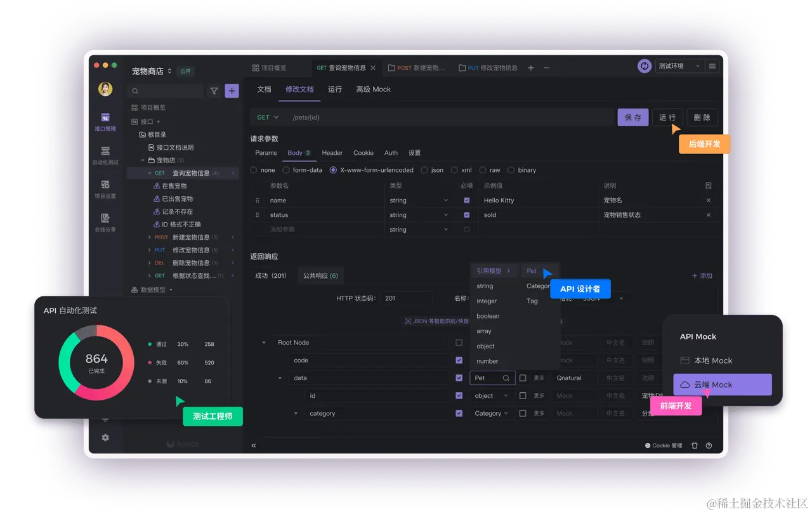Viewport: 812px width, 514px height.
Task: Switch to the 高级 Mock tab
Action: pyautogui.click(x=373, y=89)
